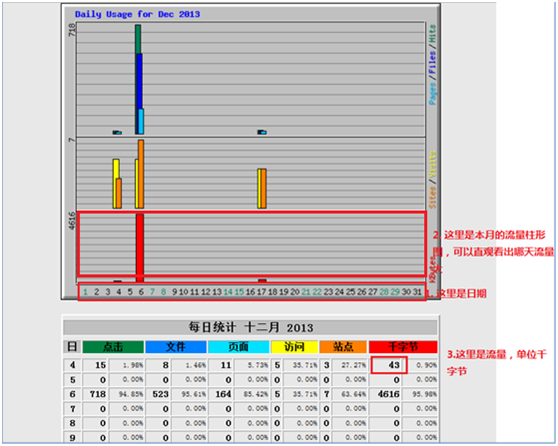Click the red 千字节 column header
This screenshot has height=446, width=558.
403,347
